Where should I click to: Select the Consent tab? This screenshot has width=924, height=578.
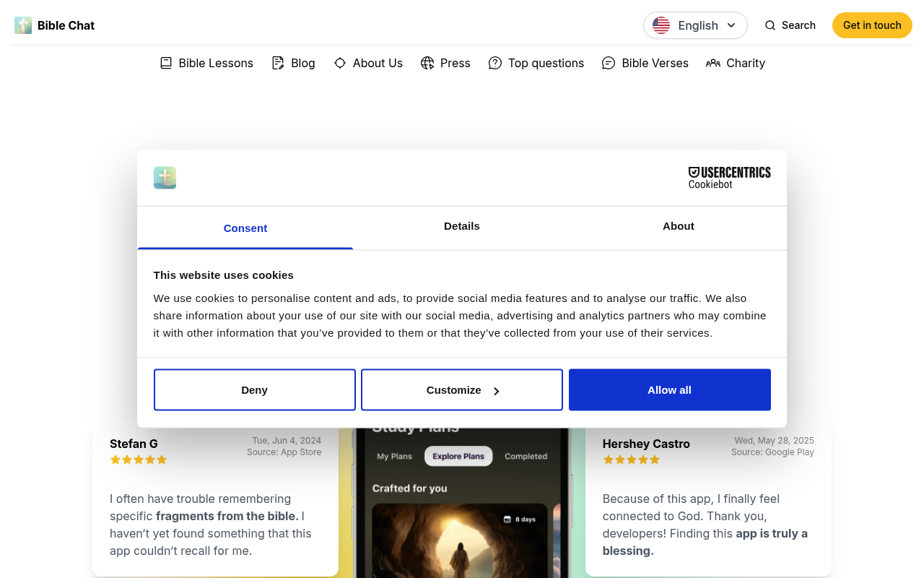[245, 228]
